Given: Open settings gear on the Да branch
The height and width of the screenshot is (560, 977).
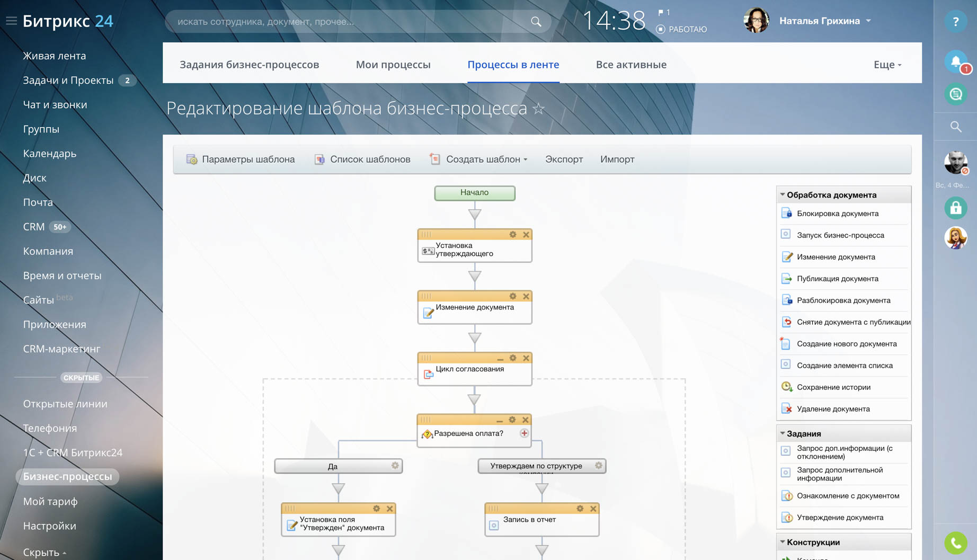Looking at the screenshot, I should 395,466.
